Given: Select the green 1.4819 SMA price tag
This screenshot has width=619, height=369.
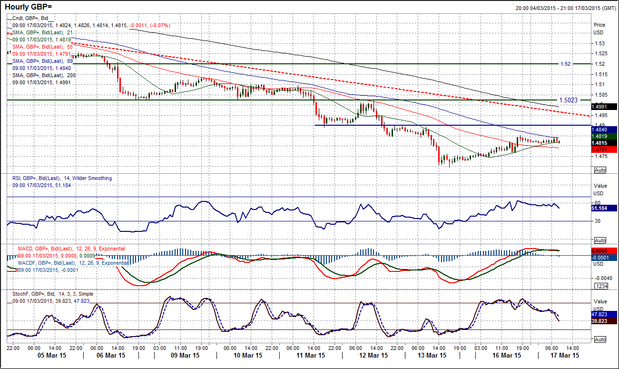Looking at the screenshot, I should [x=604, y=136].
